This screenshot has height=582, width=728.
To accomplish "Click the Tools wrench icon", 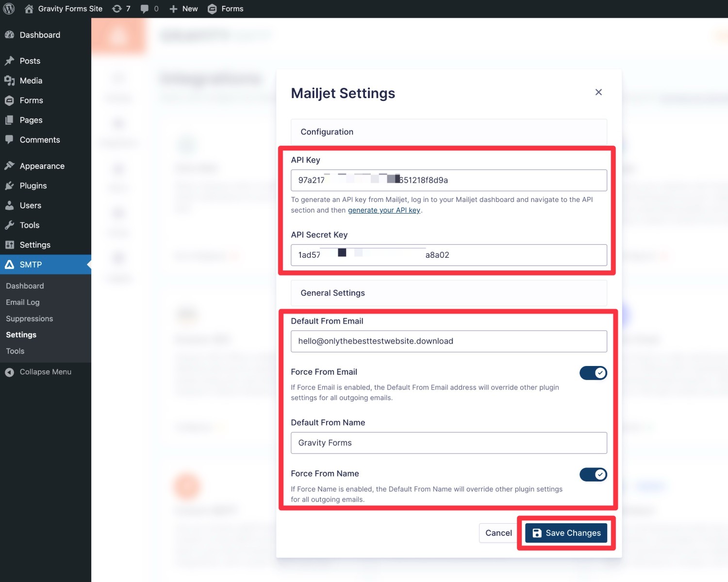I will coord(9,225).
